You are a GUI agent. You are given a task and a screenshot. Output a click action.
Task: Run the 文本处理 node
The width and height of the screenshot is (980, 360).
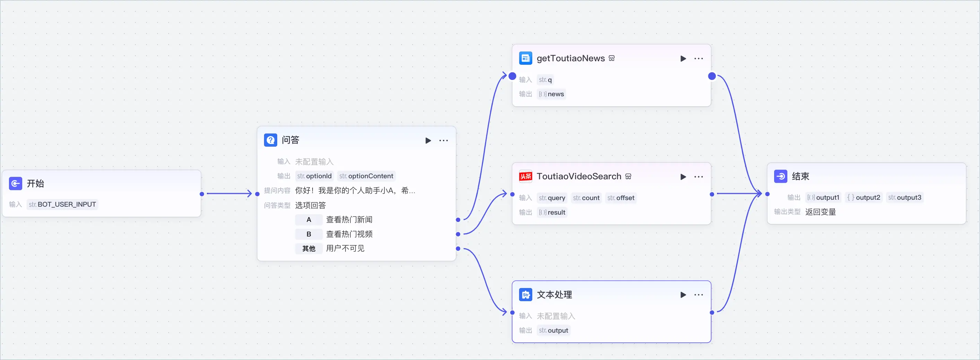[x=683, y=295]
